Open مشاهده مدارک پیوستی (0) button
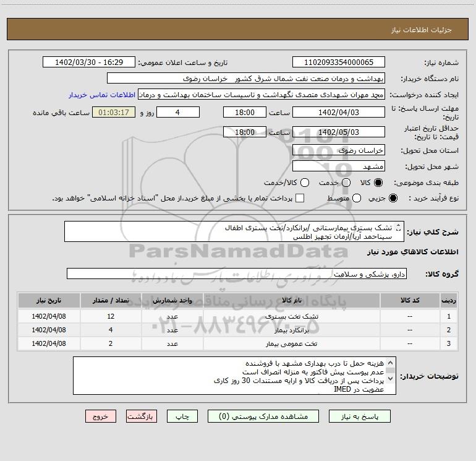This screenshot has width=476, height=461. 263,416
